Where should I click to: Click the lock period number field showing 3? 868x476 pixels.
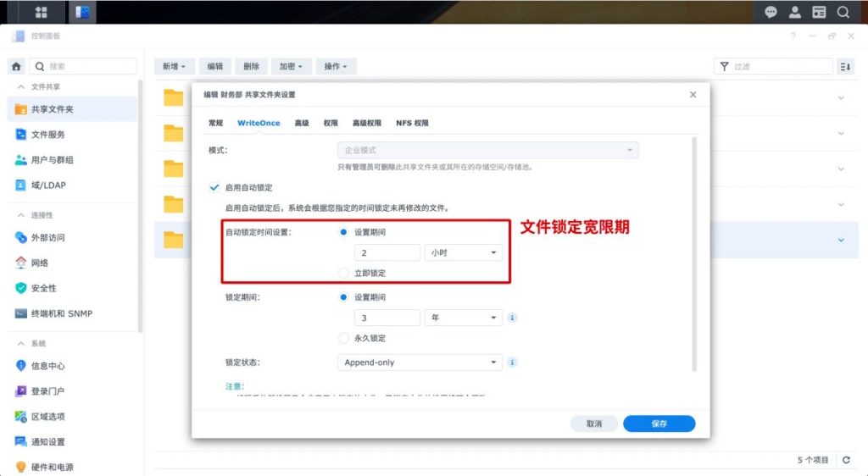tap(387, 318)
